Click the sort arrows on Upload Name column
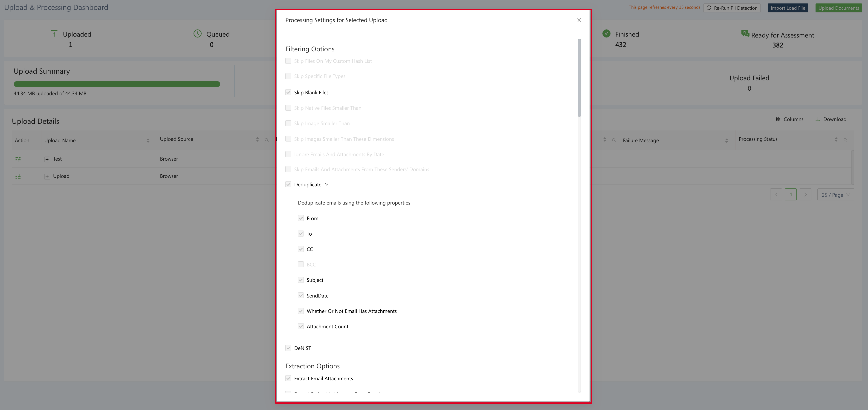 (x=148, y=141)
